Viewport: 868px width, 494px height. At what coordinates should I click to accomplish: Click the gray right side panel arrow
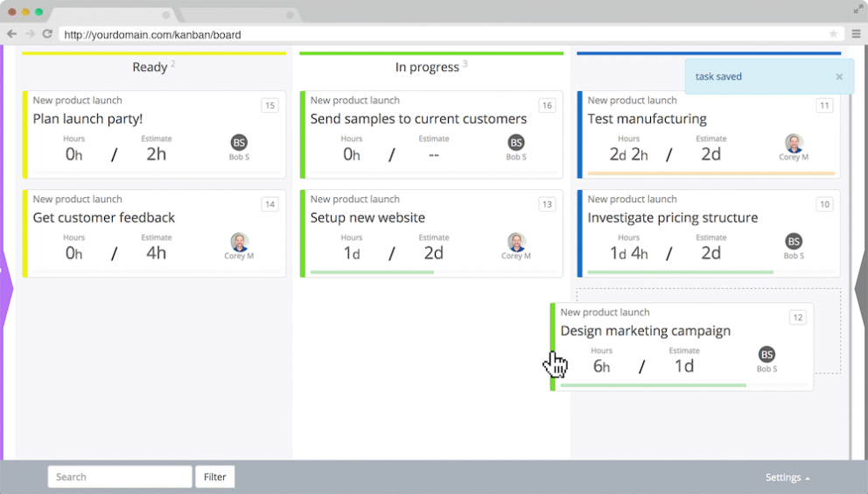click(x=861, y=288)
